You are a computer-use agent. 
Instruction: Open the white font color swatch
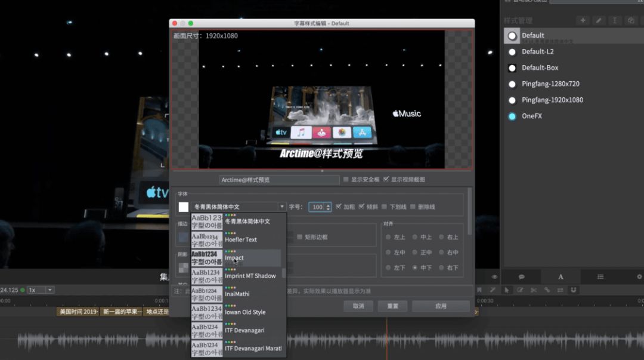coord(184,207)
